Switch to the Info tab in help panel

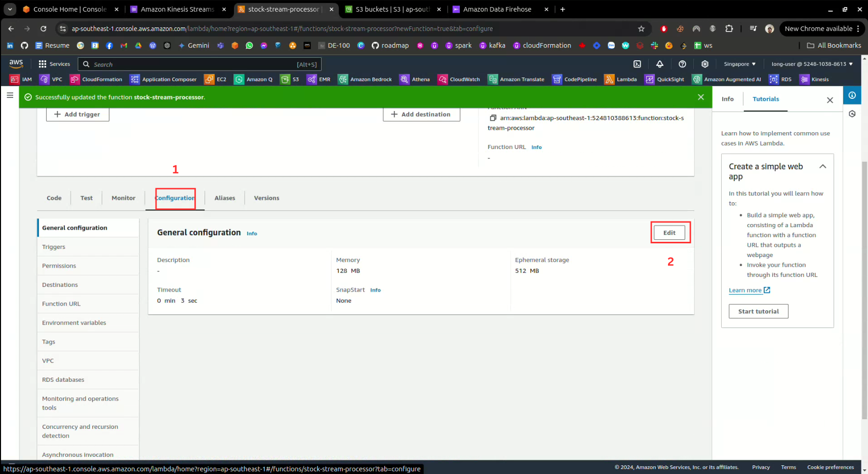point(727,99)
